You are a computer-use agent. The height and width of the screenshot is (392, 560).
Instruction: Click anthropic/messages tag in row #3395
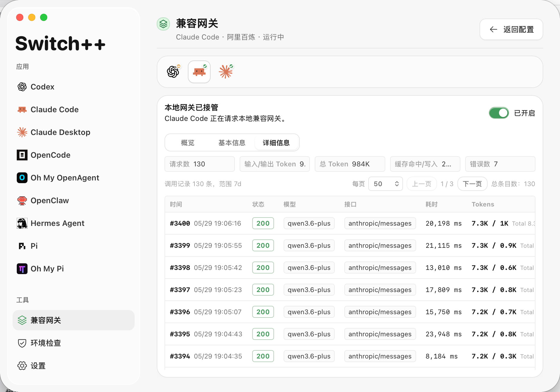tap(380, 334)
